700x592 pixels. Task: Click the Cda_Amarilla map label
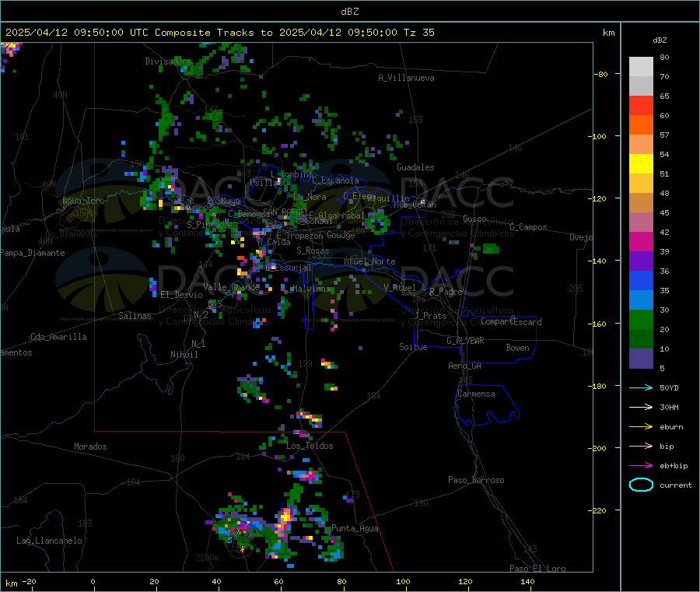(x=58, y=337)
